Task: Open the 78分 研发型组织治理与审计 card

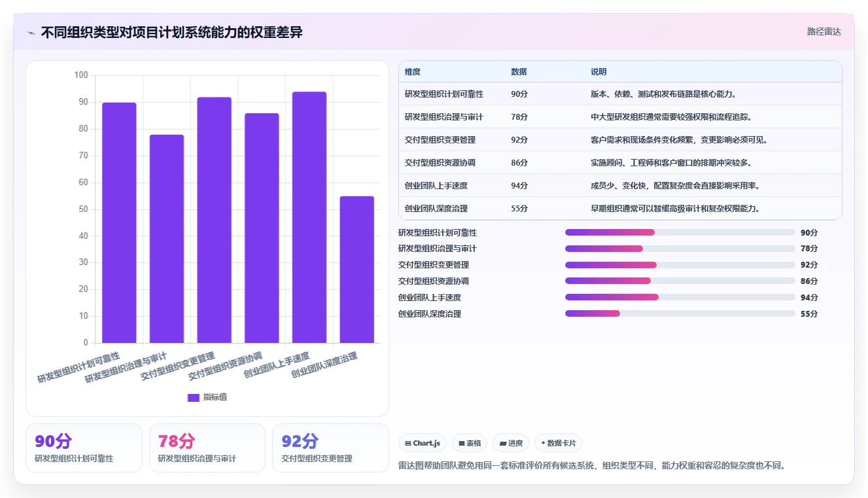Action: pos(207,448)
